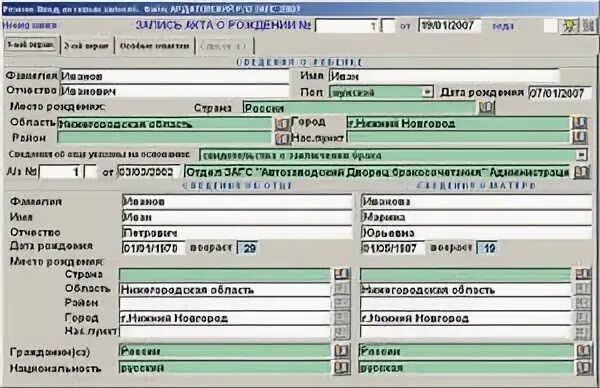Open mother's Нас.пункт lookup book icon
Screen dimensions: 600x388
pos(583,332)
